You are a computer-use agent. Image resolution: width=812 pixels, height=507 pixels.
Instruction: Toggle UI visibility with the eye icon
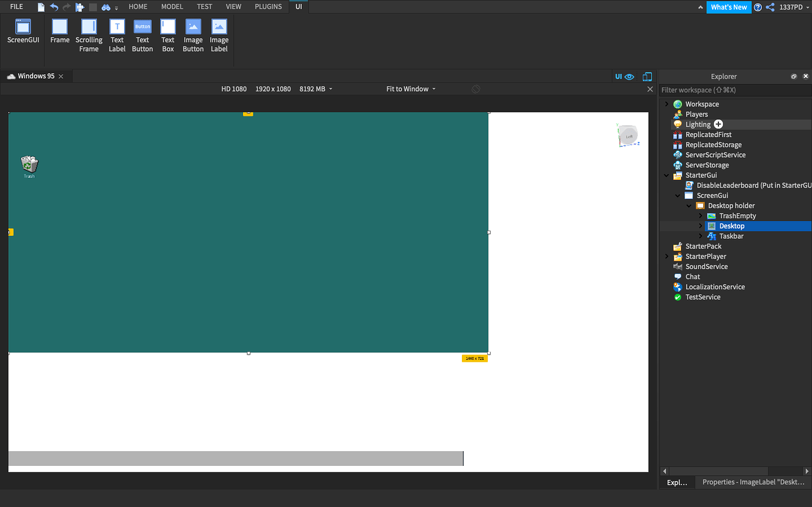coord(630,76)
